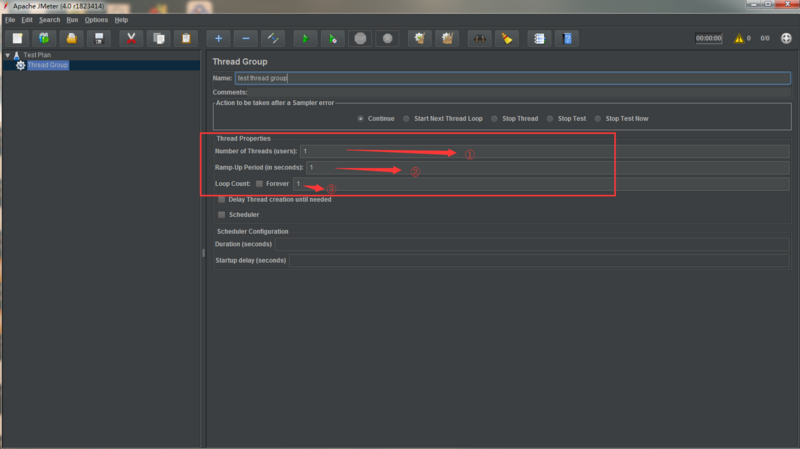Click the Comments input field

point(519,92)
